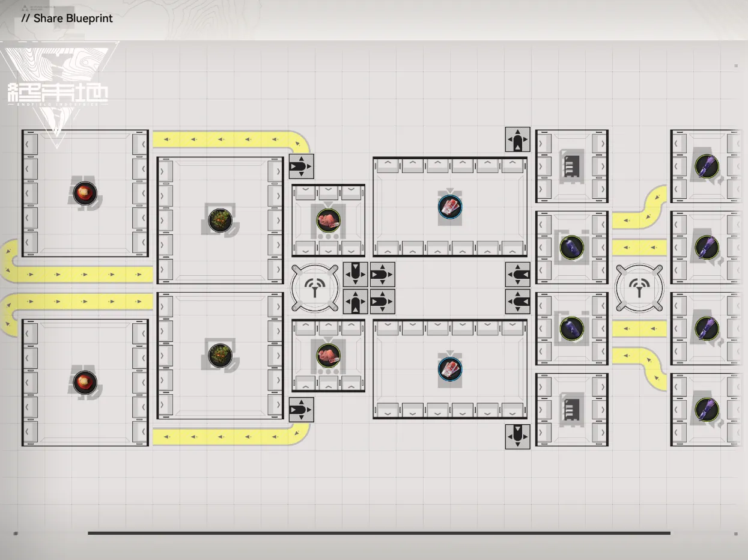Pick the upper pink meat item icon
Image resolution: width=748 pixels, height=560 pixels.
tap(328, 220)
